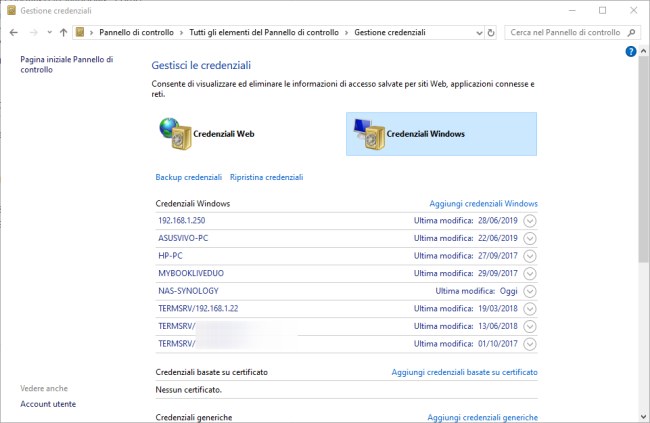Viewport: 650px width, 423px height.
Task: Click the search magnifier icon
Action: point(631,32)
